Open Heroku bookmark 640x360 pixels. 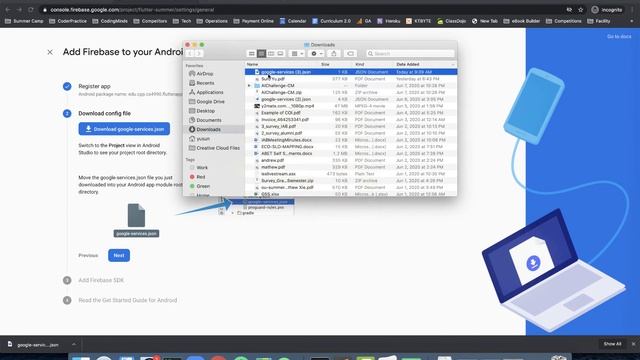389,21
